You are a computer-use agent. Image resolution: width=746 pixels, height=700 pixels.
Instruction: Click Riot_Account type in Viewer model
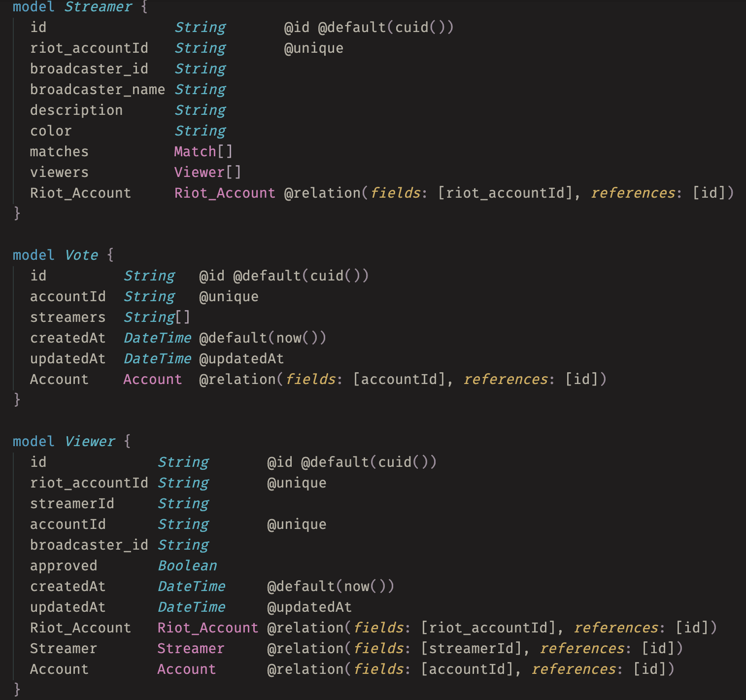click(x=208, y=628)
